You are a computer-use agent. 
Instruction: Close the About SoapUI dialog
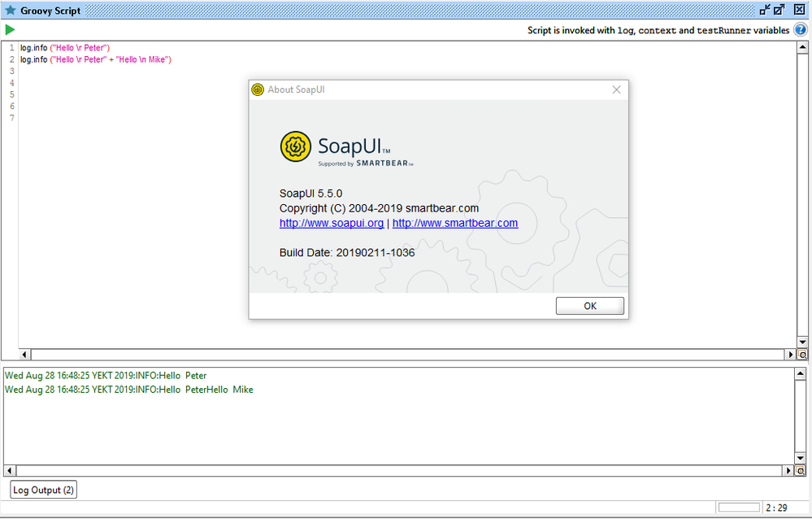616,89
